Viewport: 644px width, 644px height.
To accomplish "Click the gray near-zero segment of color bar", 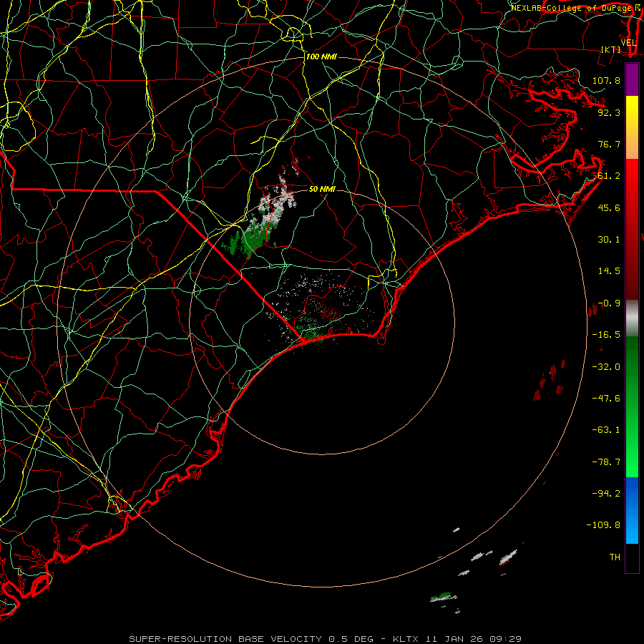I will pos(632,318).
